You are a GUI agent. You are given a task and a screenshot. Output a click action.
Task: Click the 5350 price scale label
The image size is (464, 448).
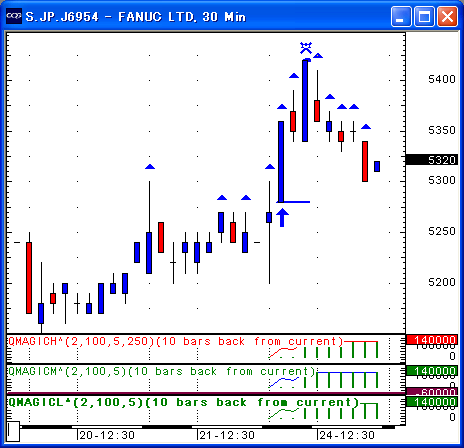[442, 130]
